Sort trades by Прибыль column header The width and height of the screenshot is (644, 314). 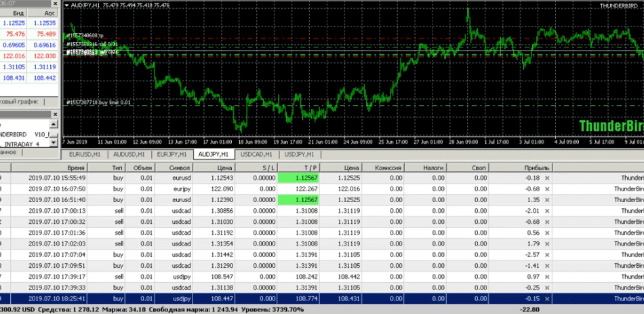click(536, 167)
